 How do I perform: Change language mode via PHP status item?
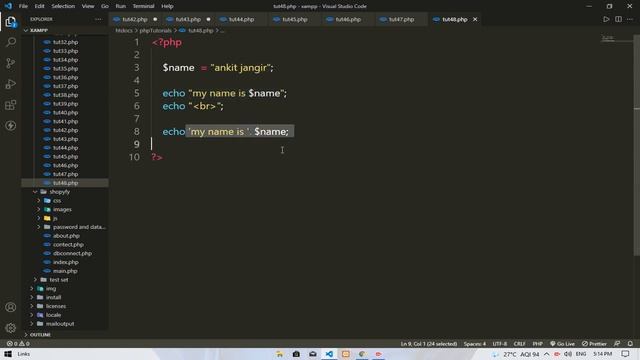coord(538,344)
